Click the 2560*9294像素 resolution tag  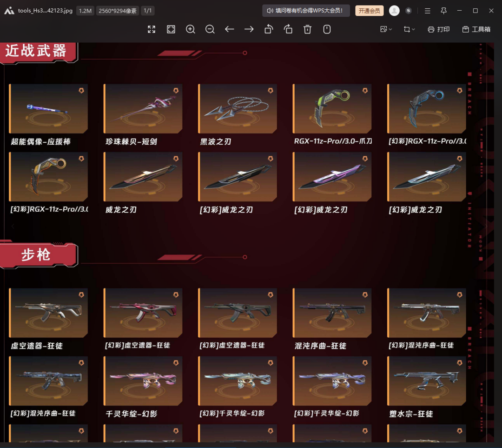(118, 11)
